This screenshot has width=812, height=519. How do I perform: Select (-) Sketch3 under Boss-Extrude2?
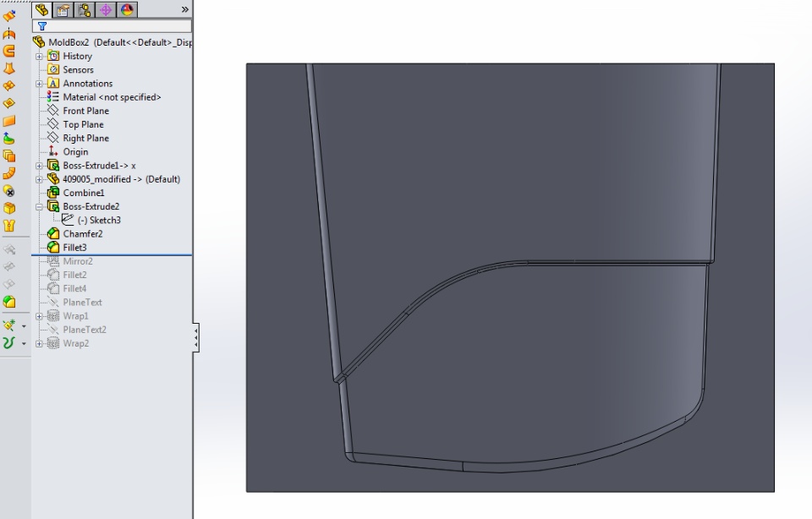91,221
